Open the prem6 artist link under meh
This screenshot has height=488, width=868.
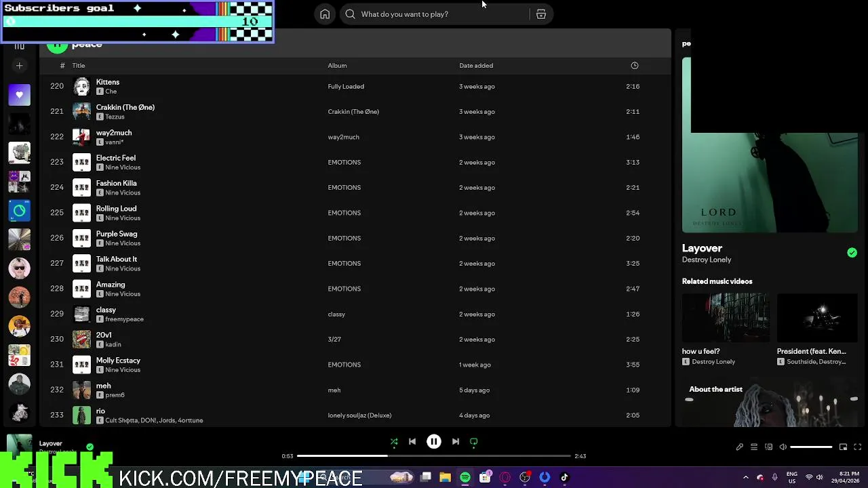[x=115, y=395]
